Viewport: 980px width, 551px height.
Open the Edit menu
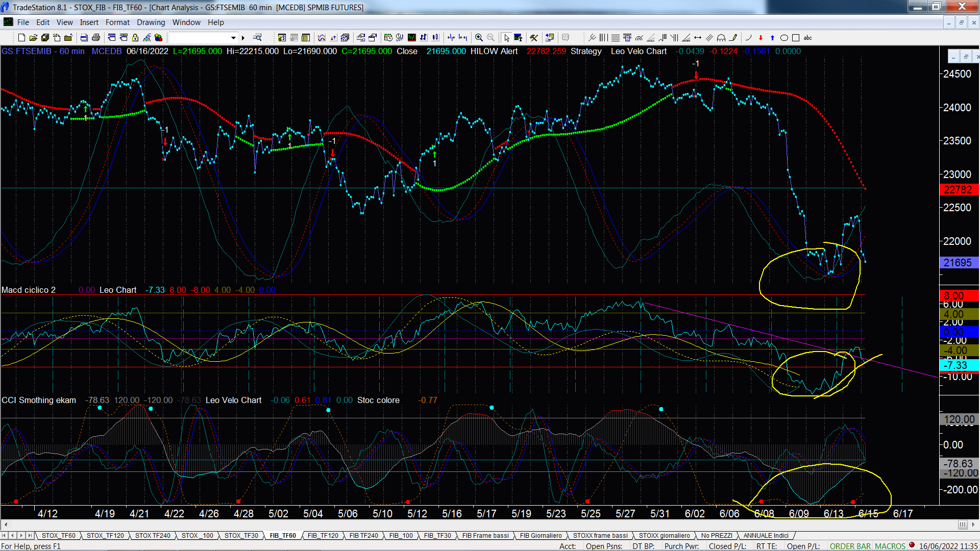tap(43, 22)
